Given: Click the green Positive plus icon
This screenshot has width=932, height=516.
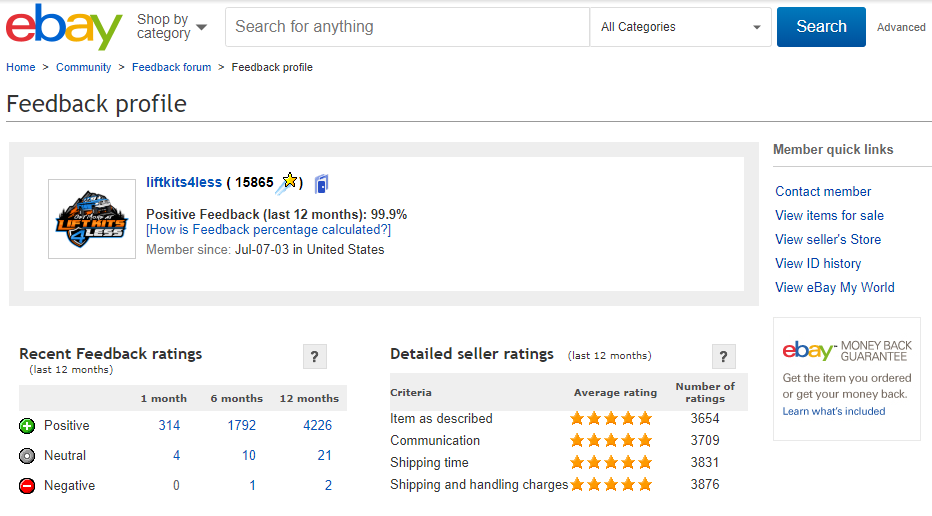Looking at the screenshot, I should tap(27, 426).
